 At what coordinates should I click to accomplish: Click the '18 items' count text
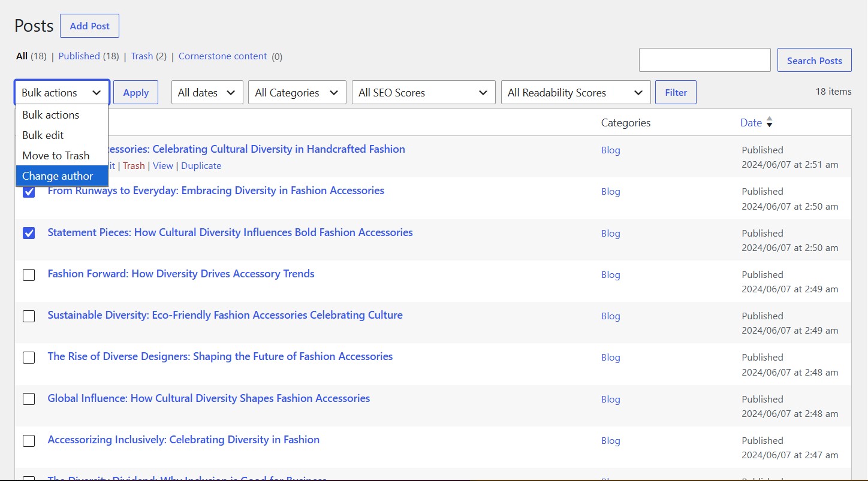pos(833,92)
